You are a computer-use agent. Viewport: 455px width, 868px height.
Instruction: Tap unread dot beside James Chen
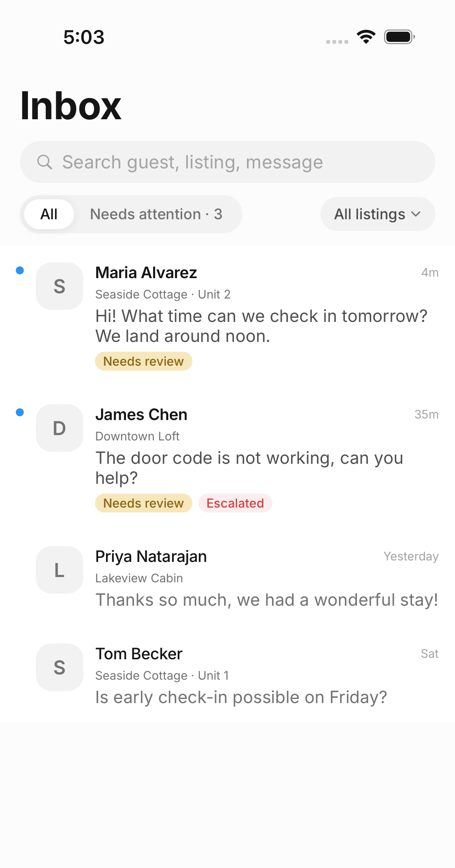point(20,412)
